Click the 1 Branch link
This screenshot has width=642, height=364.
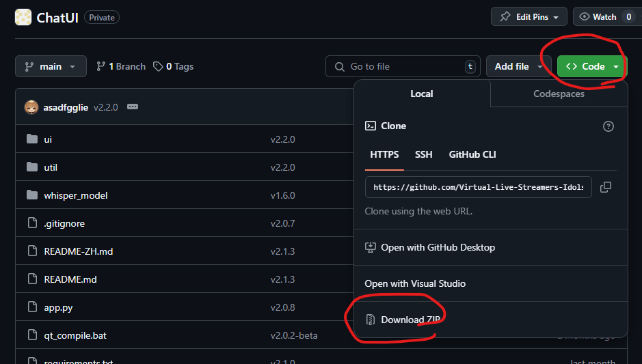point(121,66)
